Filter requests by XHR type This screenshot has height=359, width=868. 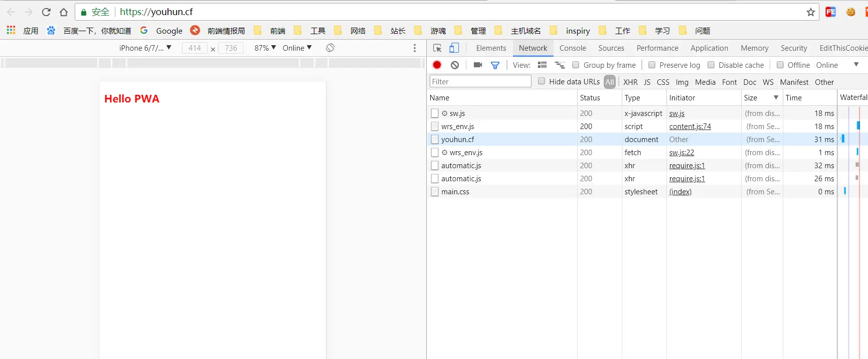tap(630, 82)
